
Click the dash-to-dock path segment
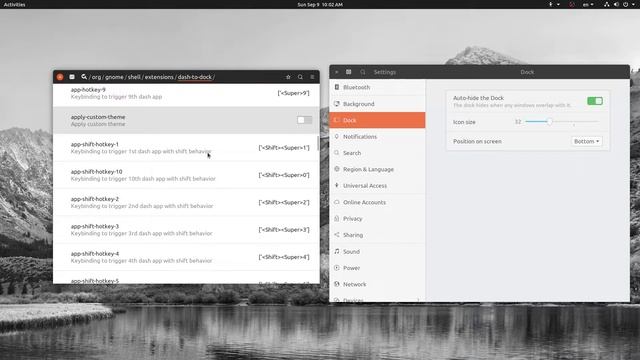[195, 77]
